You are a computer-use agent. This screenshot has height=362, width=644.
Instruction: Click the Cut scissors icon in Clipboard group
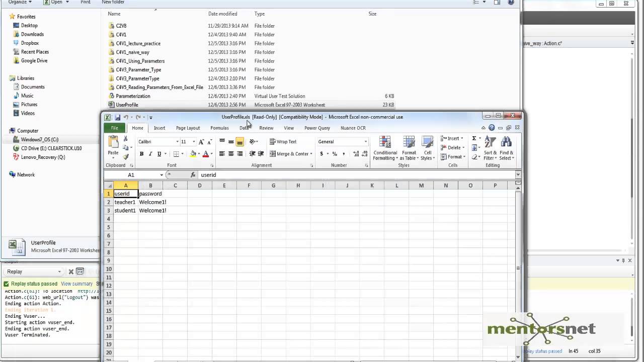tap(126, 139)
